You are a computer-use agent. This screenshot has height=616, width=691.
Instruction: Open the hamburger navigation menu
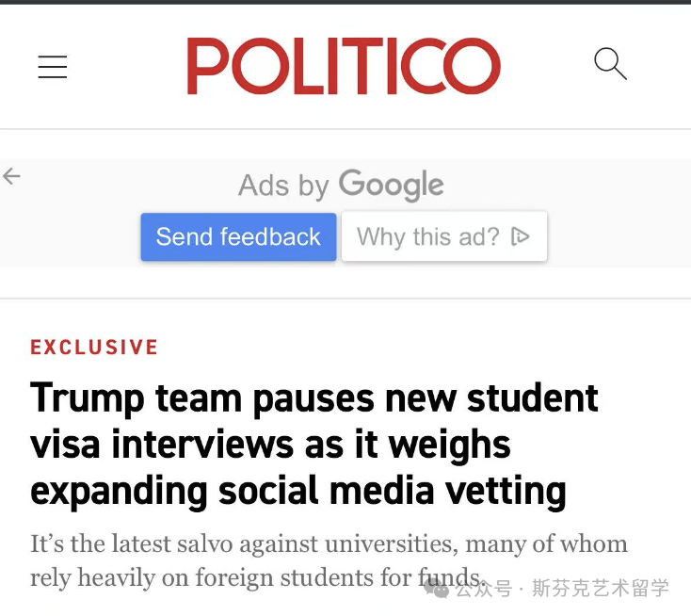tap(53, 67)
